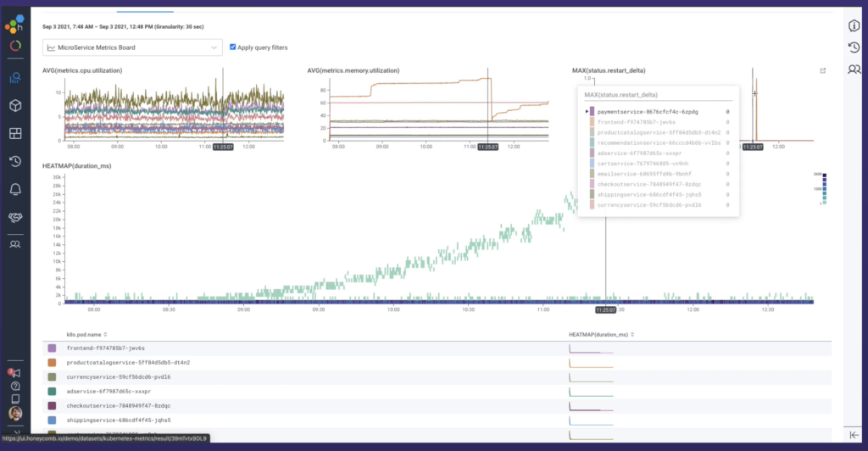Open the user avatar profile menu
The image size is (868, 451).
pyautogui.click(x=15, y=414)
